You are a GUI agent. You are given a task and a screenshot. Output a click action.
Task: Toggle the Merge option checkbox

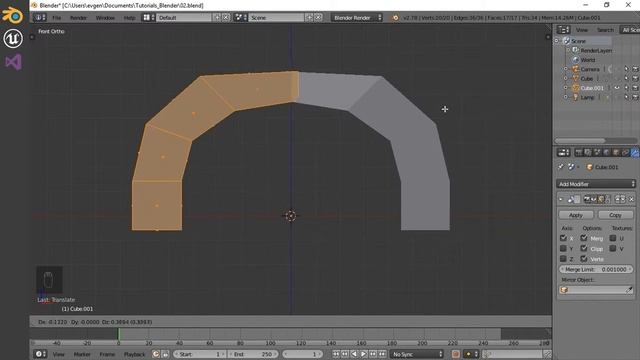click(x=584, y=238)
